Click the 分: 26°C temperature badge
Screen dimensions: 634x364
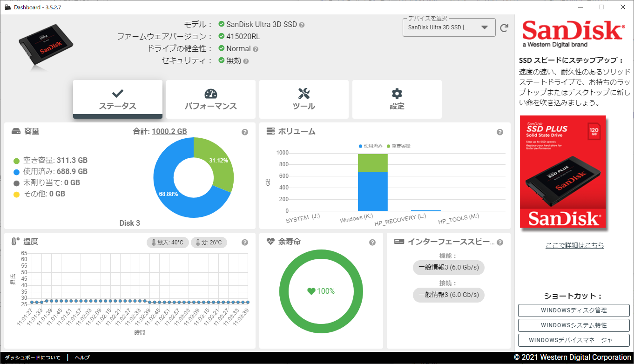(209, 243)
